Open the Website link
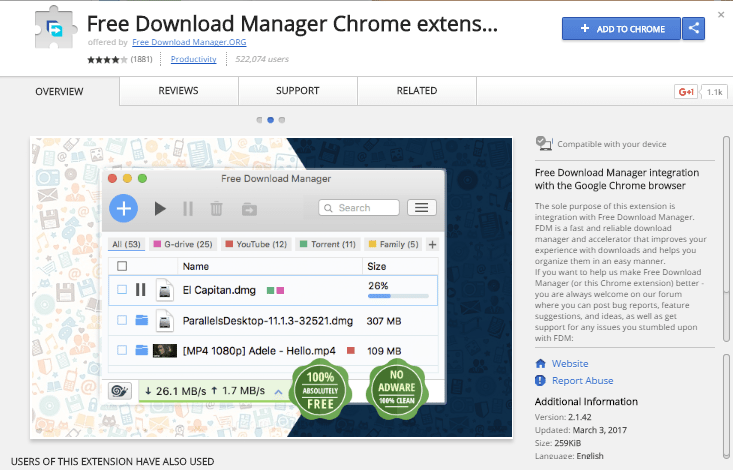Viewport: 733px width, 470px height. 570,363
